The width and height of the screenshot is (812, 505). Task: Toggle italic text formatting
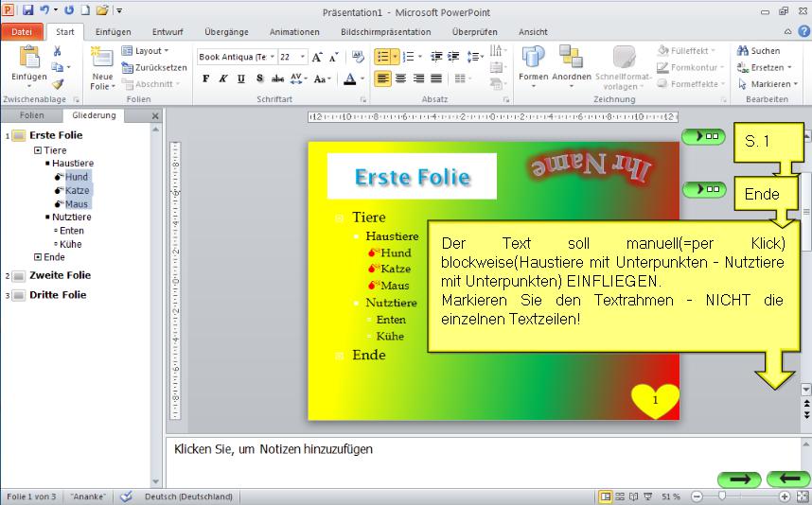[x=223, y=79]
